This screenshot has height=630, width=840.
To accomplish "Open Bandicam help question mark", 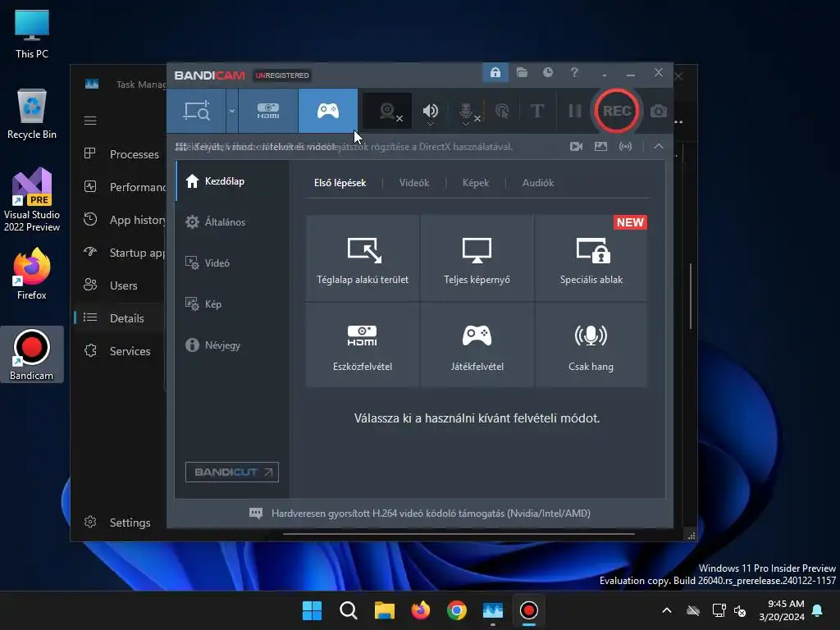I will 574,72.
